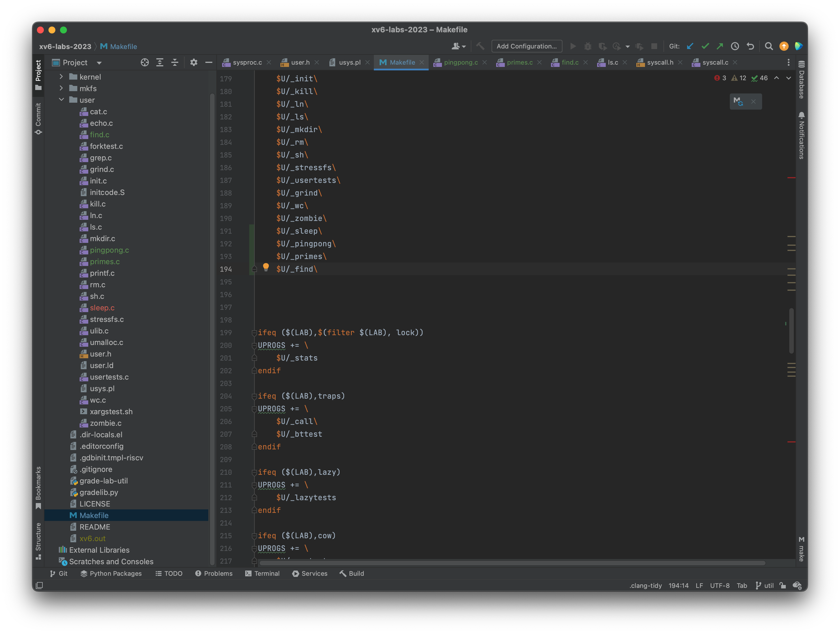Open Project view options gear icon
This screenshot has width=840, height=634.
coord(194,62)
